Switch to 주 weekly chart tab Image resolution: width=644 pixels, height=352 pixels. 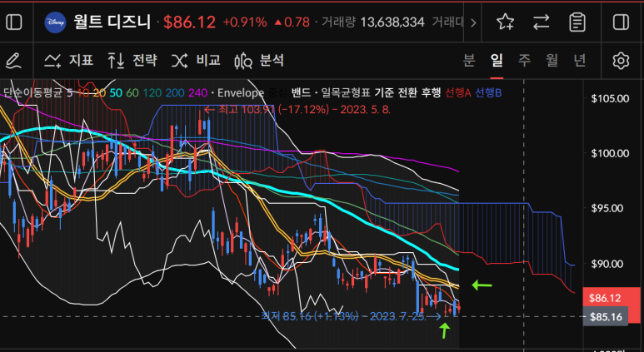click(x=524, y=61)
